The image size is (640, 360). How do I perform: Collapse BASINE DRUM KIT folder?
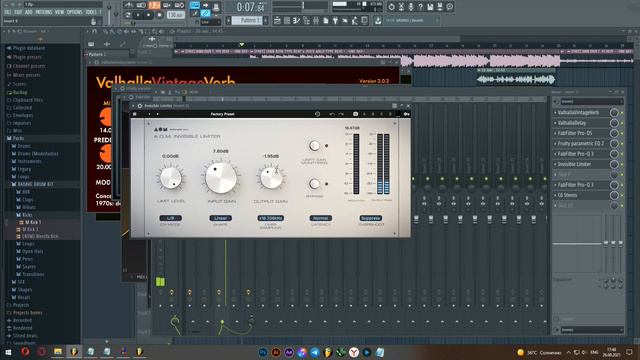click(32, 184)
